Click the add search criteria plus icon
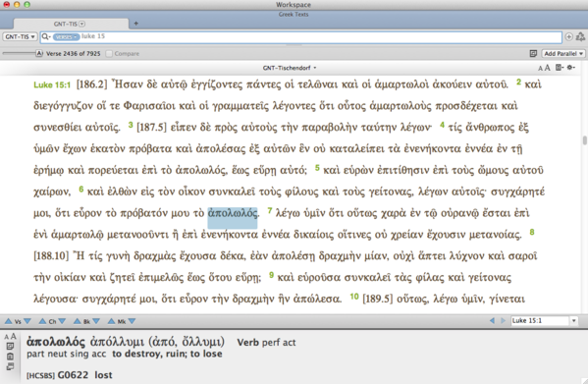The height and width of the screenshot is (384, 588). tap(569, 36)
